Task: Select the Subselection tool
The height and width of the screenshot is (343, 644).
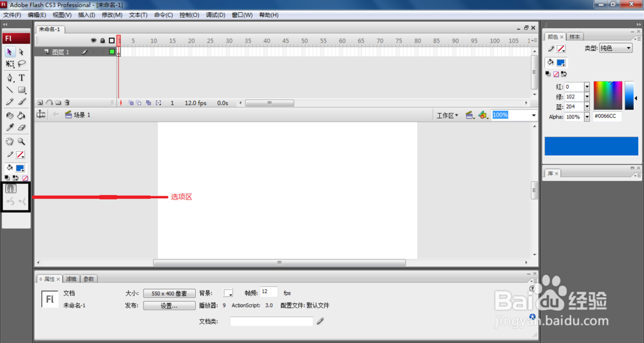Action: (21, 52)
